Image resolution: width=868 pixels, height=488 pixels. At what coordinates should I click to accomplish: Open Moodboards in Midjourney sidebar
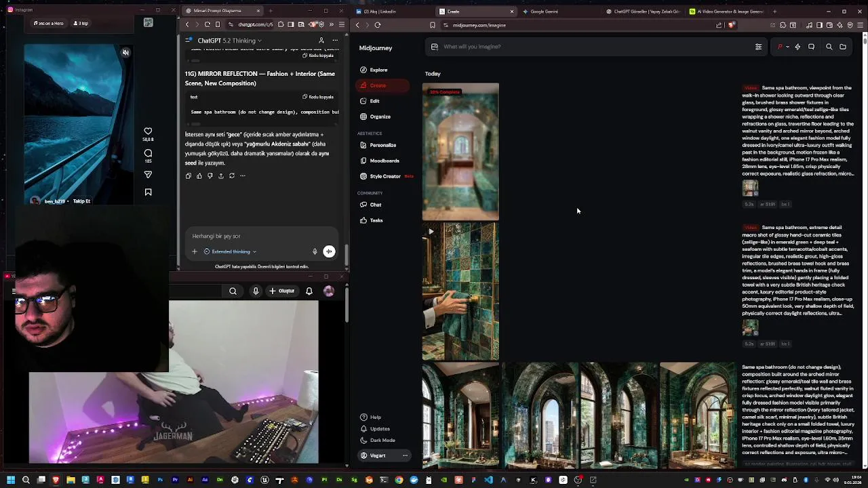coord(379,161)
